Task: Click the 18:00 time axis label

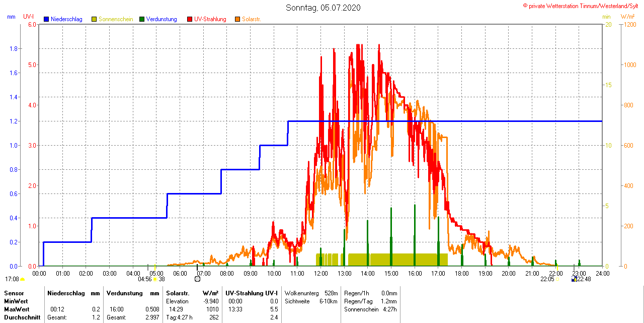Action: pyautogui.click(x=462, y=273)
